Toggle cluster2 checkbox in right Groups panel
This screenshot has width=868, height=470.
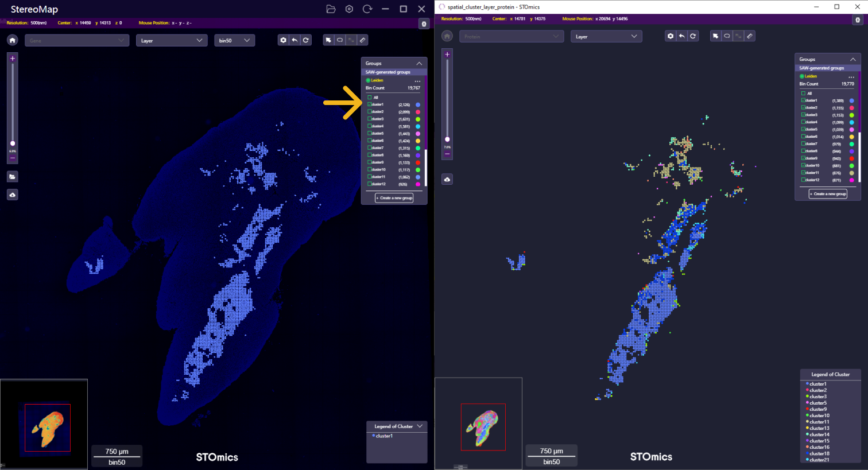click(x=804, y=108)
